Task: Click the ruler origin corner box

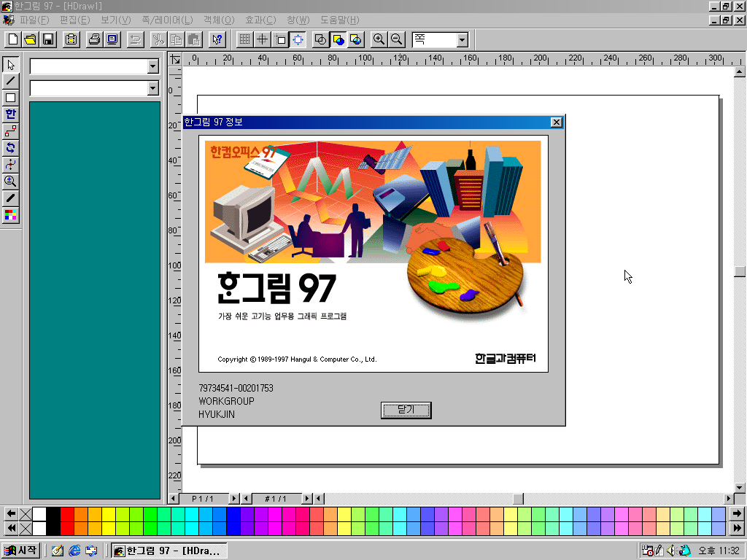Action: pos(175,59)
